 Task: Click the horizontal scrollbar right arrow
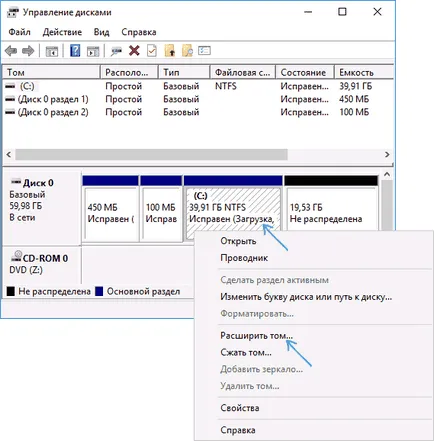tap(387, 155)
